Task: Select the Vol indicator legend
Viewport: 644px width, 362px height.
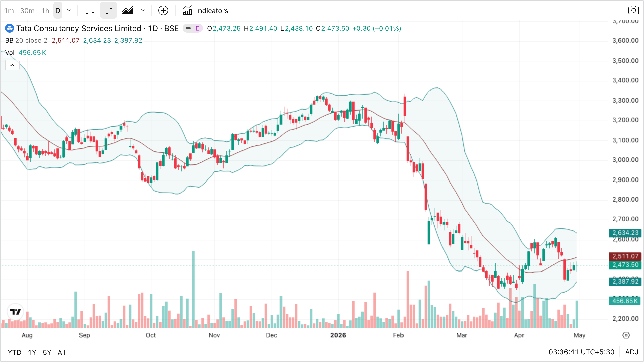Action: [10, 53]
